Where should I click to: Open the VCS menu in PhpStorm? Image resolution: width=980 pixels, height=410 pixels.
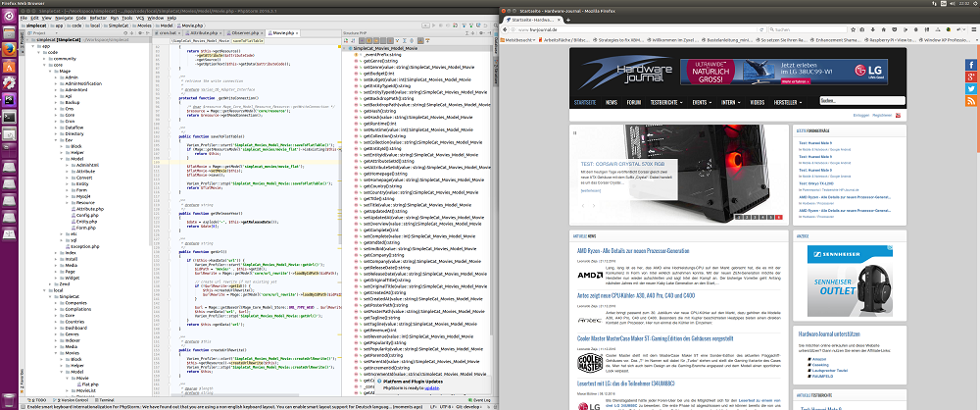(140, 19)
